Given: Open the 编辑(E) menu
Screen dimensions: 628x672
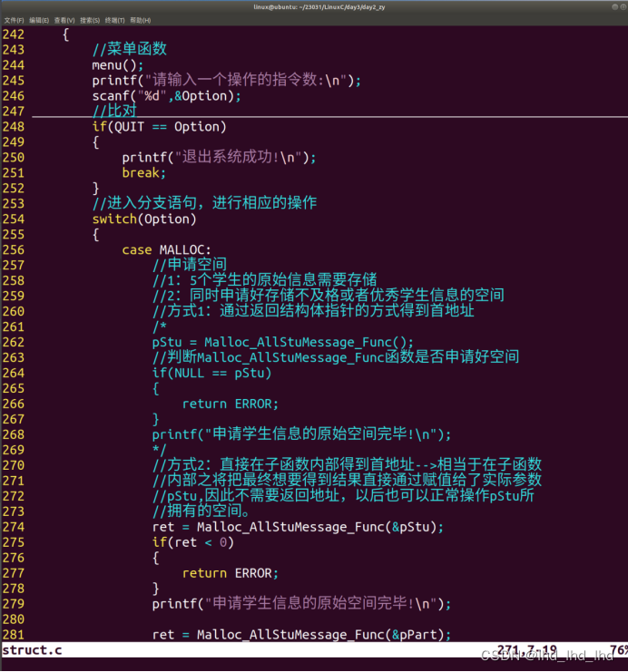Looking at the screenshot, I should coord(39,20).
